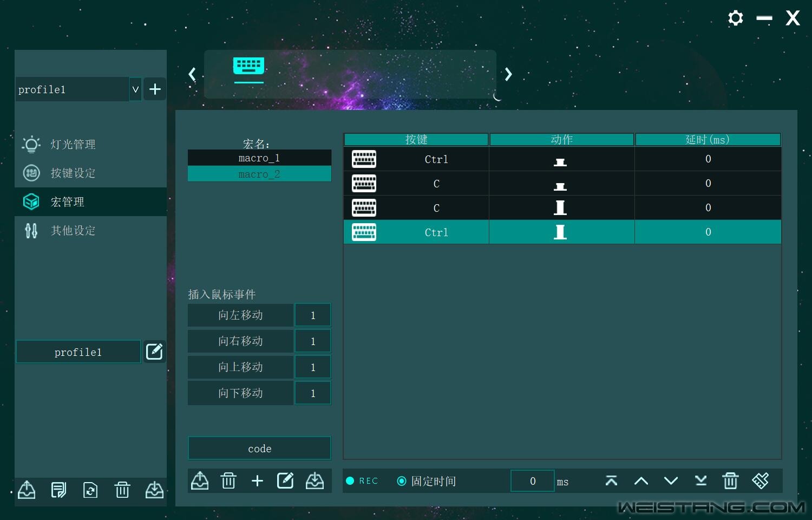Viewport: 812px width, 520px height.
Task: Select macro_2 in macro list
Action: point(259,174)
